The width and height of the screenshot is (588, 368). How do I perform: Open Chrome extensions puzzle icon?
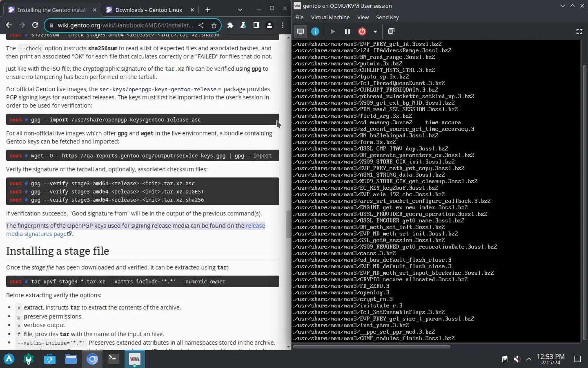click(x=230, y=25)
